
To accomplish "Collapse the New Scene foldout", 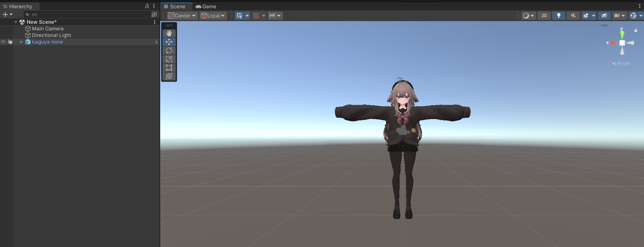I will tap(16, 22).
